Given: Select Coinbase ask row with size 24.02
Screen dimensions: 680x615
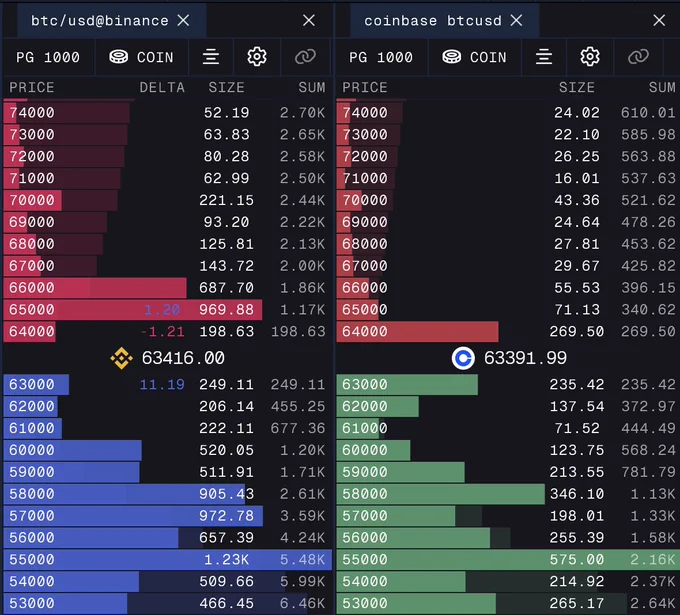Looking at the screenshot, I should (x=508, y=112).
